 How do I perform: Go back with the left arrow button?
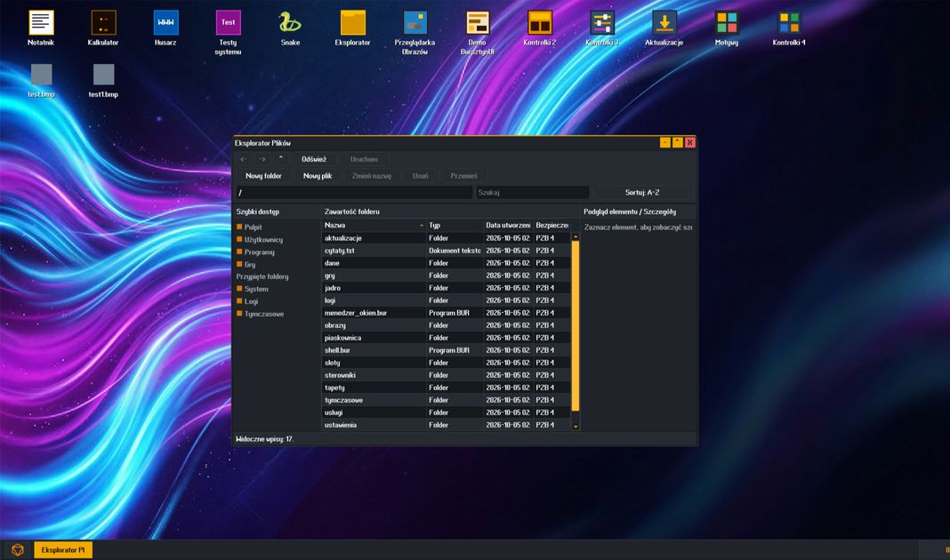244,159
